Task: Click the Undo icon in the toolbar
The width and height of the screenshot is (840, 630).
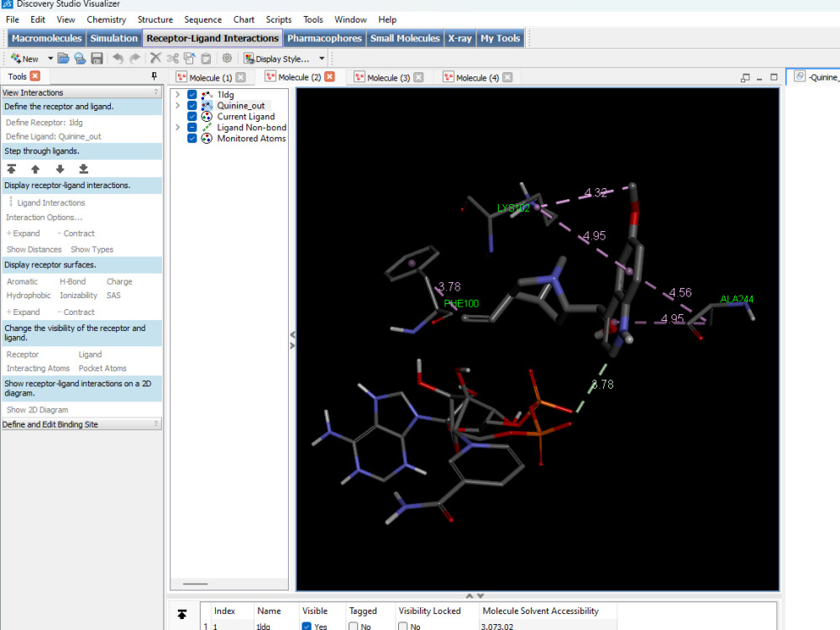Action: pyautogui.click(x=118, y=58)
